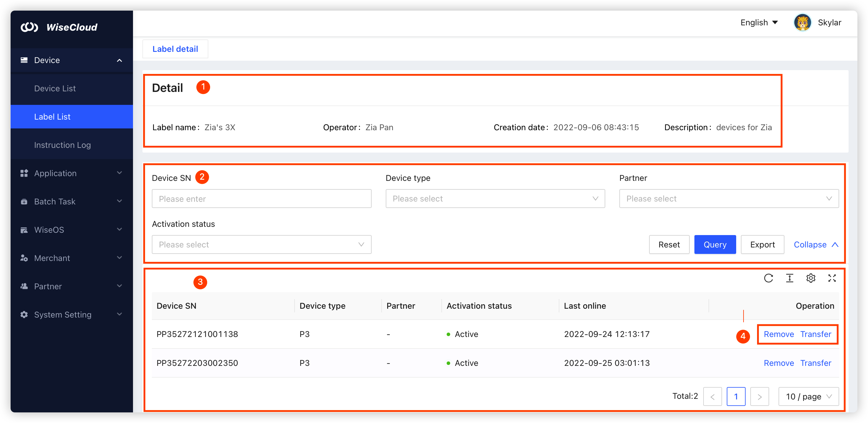Open the Partner filter dropdown
This screenshot has height=423, width=868.
pos(729,199)
